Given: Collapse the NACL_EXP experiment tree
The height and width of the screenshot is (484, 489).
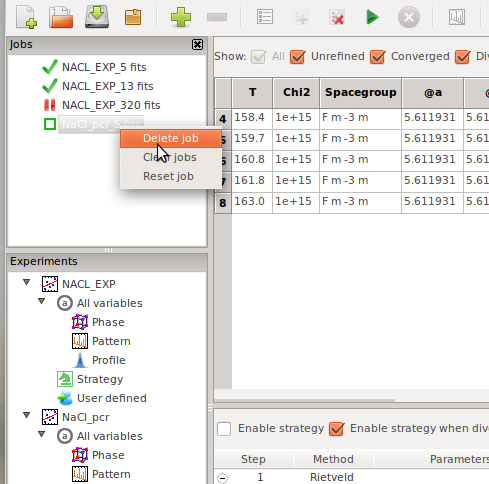Looking at the screenshot, I should click(27, 283).
